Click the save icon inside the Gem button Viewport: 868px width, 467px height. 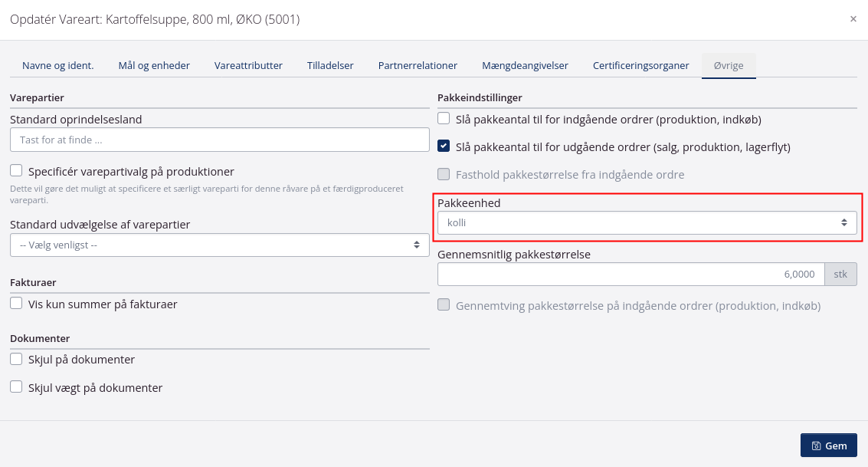(x=818, y=445)
